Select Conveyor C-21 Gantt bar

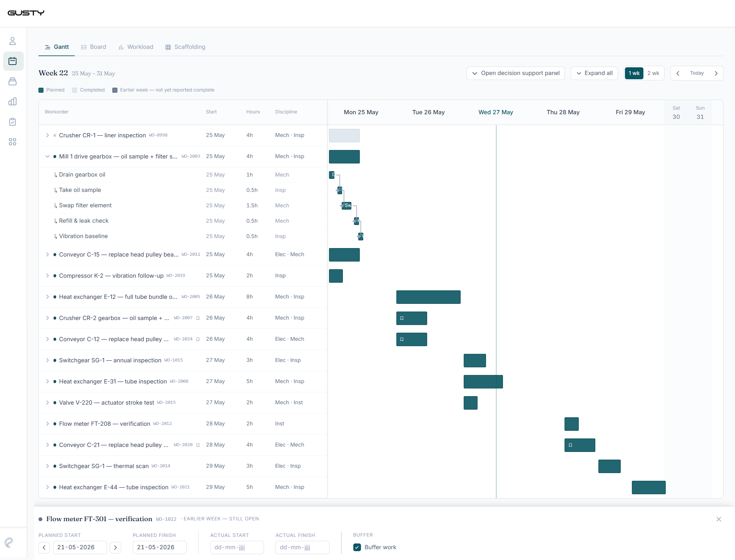(580, 445)
